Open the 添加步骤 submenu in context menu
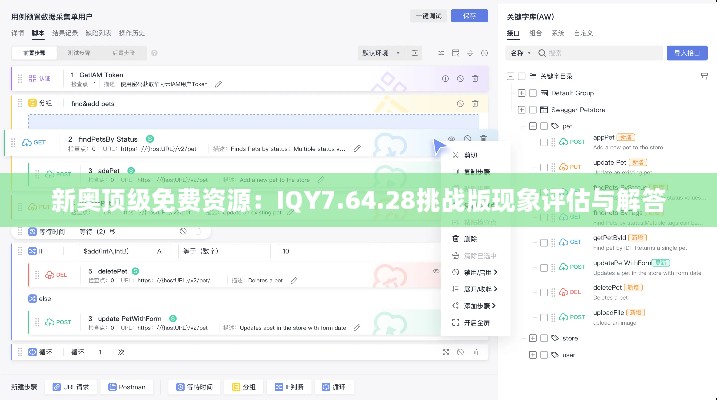The height and width of the screenshot is (400, 717). tap(476, 306)
